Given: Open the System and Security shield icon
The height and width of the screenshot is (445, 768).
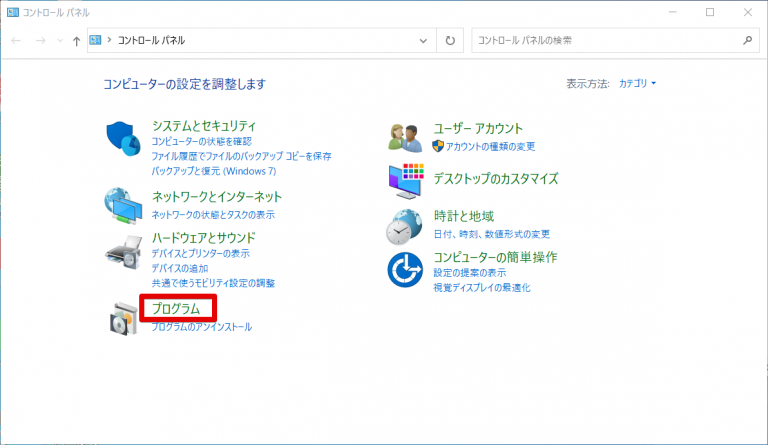Looking at the screenshot, I should (x=123, y=139).
